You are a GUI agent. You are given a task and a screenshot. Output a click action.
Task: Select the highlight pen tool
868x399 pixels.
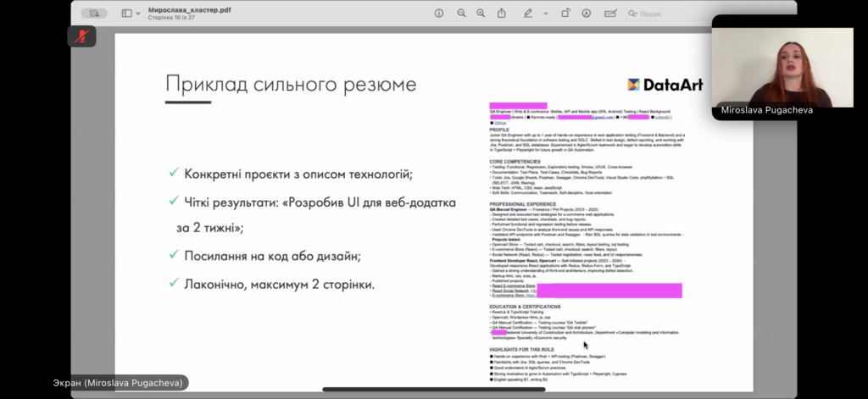coord(526,14)
